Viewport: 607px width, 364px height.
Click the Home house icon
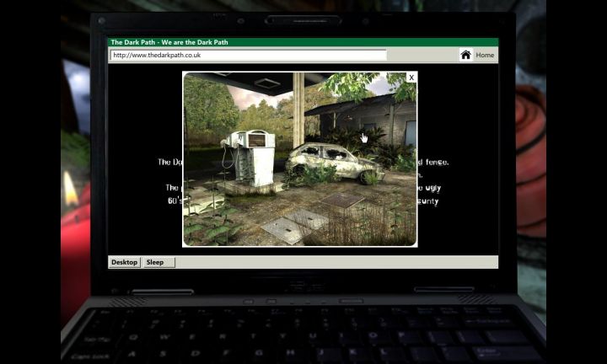coord(465,55)
